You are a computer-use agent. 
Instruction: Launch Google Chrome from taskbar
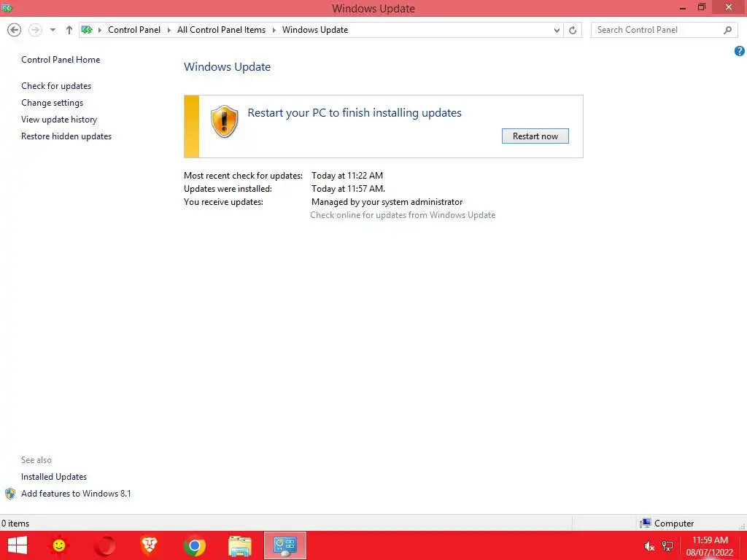(194, 545)
